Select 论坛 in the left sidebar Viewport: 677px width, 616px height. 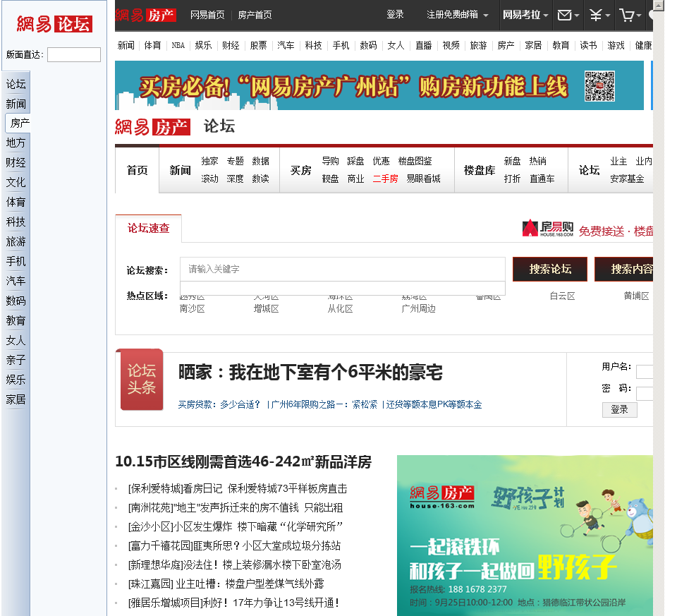pos(16,84)
